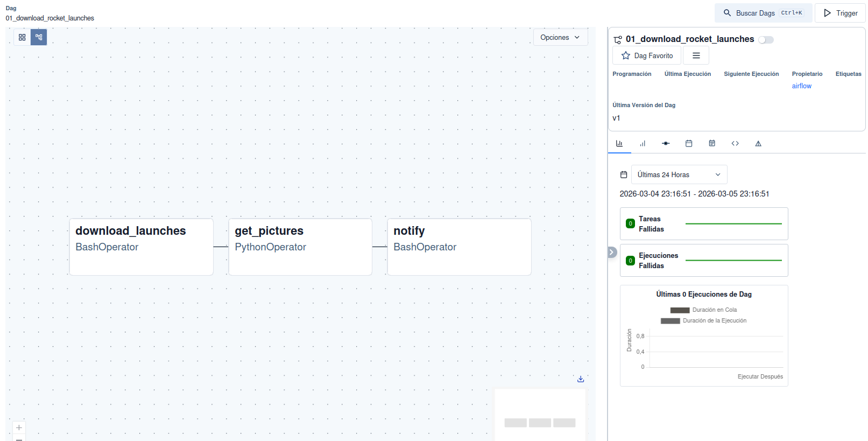Open the Últimas 24 Horas time range dropdown
Image resolution: width=868 pixels, height=441 pixels.
coord(679,174)
